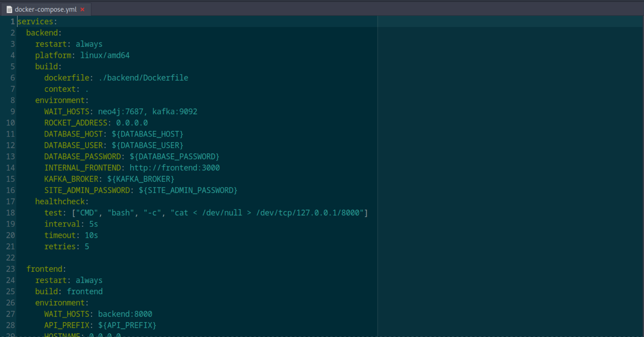Viewport: 644px width, 337px height.
Task: Click the 'frontend:' service key
Action: 46,269
